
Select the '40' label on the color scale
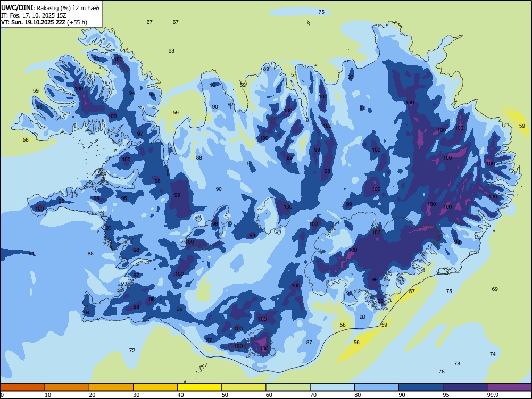click(180, 395)
